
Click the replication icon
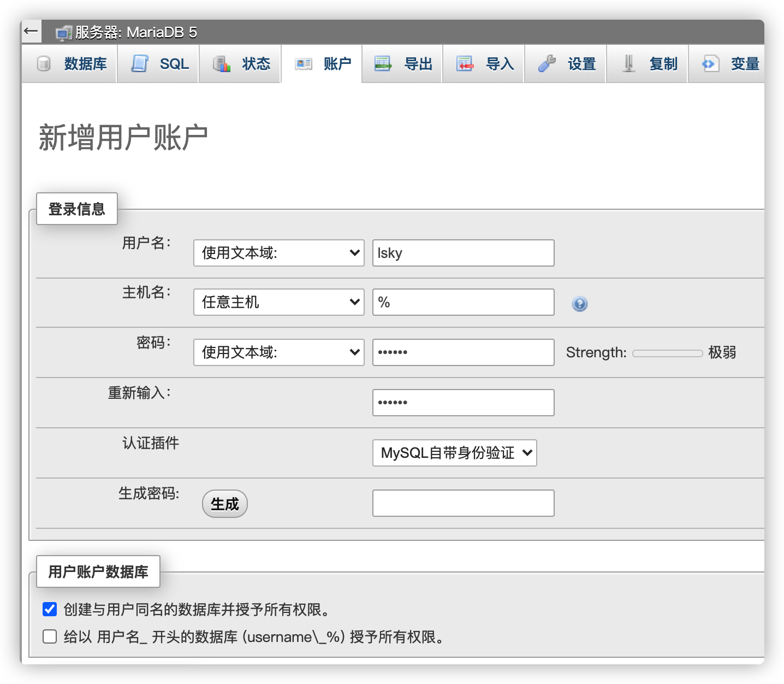coord(629,64)
